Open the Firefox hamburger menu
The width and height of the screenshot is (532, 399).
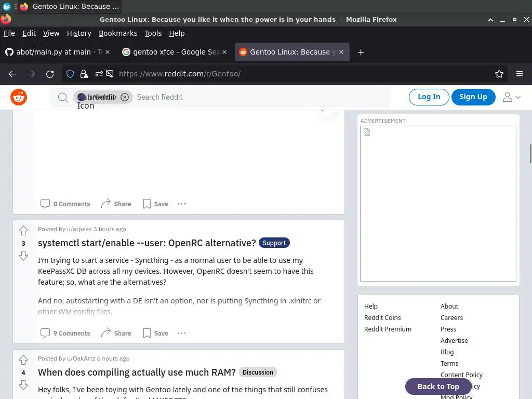pyautogui.click(x=520, y=74)
